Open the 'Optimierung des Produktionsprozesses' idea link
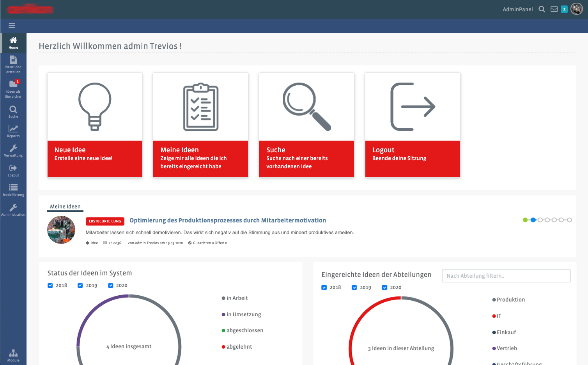Screen dimensions: 588x365 228,220
